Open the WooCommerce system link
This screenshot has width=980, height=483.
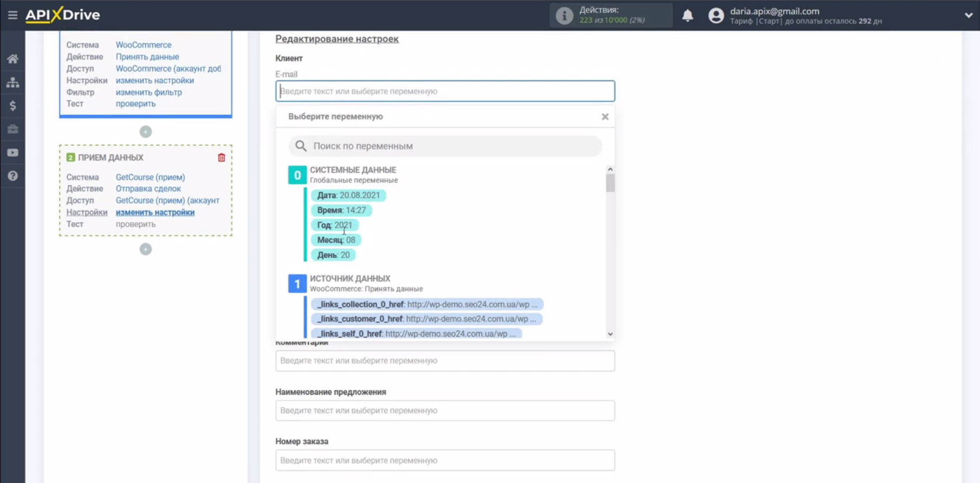click(144, 45)
